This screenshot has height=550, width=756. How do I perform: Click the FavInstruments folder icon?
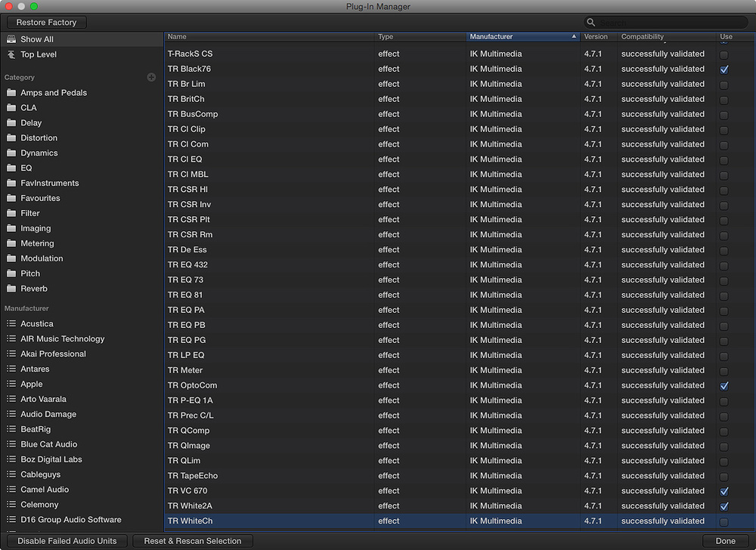[11, 183]
